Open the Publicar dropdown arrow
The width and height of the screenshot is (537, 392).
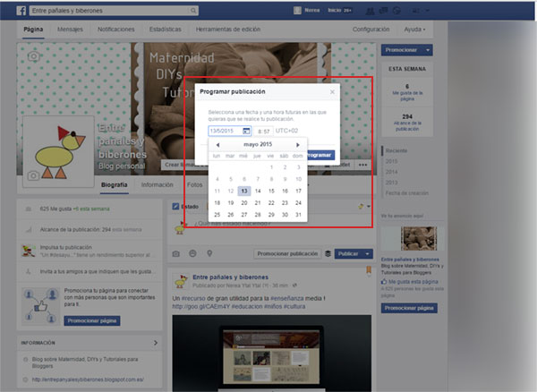pos(368,253)
